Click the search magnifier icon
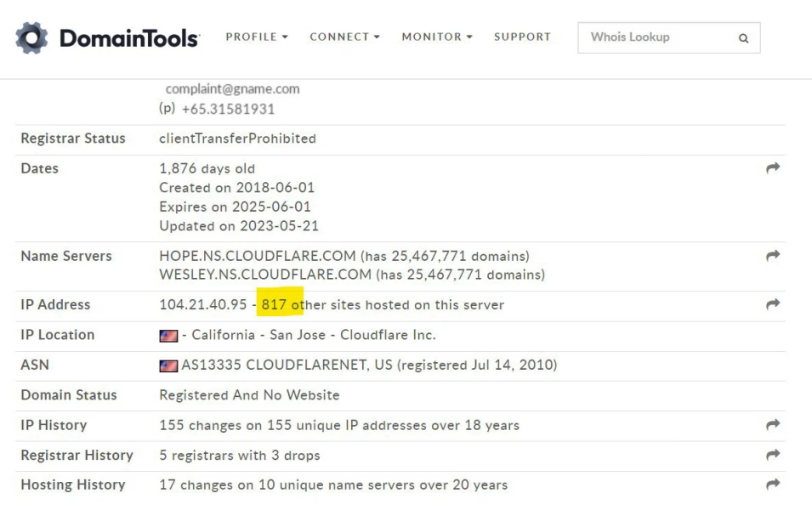 pos(743,38)
